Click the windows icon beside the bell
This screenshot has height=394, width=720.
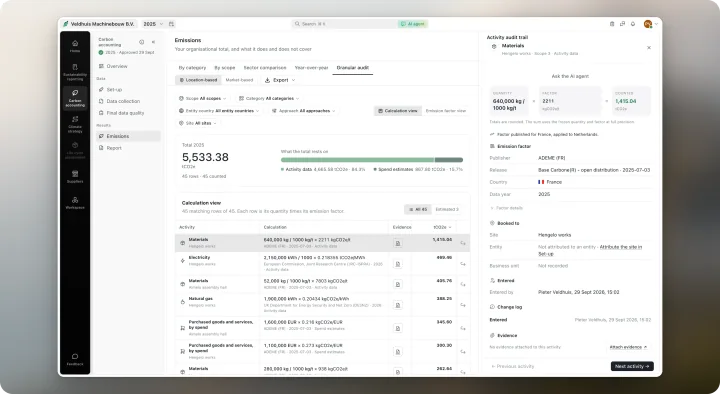pos(622,24)
